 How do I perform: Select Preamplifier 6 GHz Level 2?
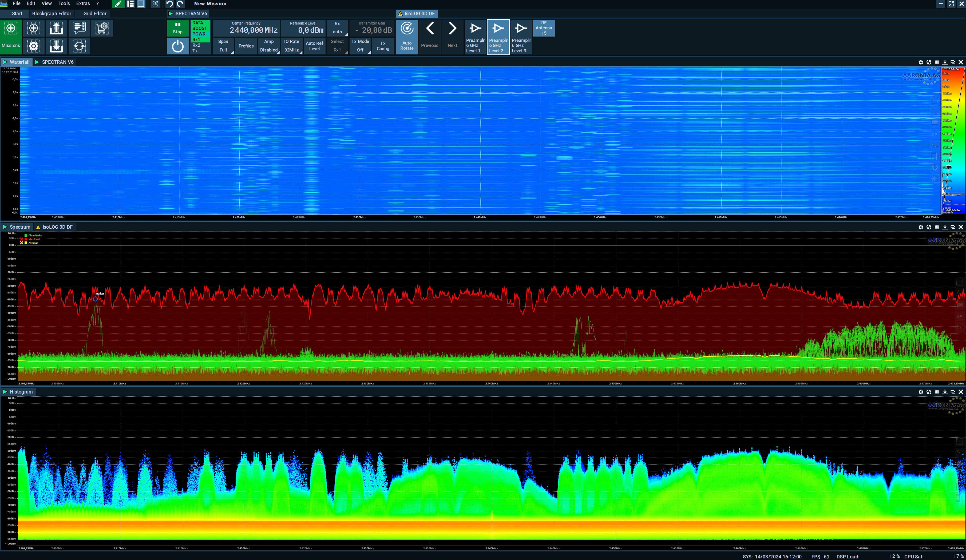(498, 37)
